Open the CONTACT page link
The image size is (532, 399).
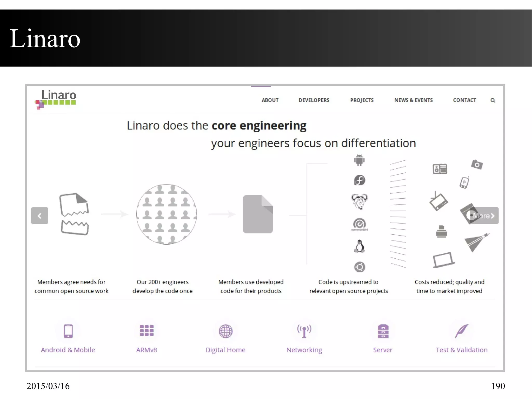pos(464,100)
